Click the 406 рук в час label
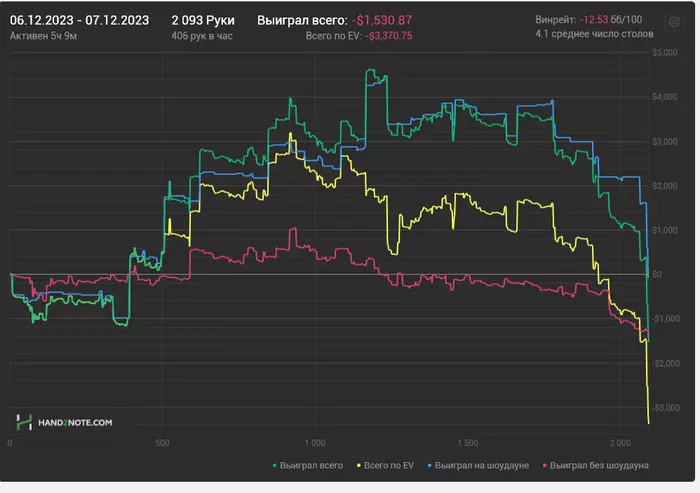 pyautogui.click(x=202, y=36)
